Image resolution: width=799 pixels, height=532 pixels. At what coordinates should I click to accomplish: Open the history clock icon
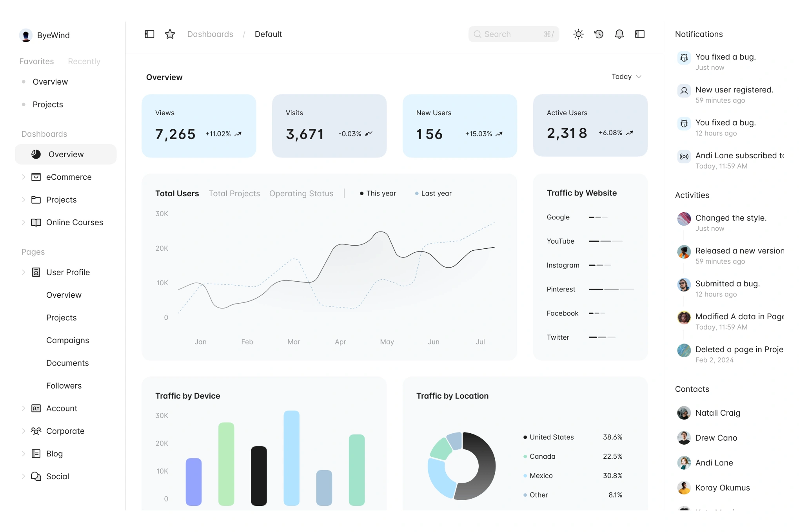(599, 34)
